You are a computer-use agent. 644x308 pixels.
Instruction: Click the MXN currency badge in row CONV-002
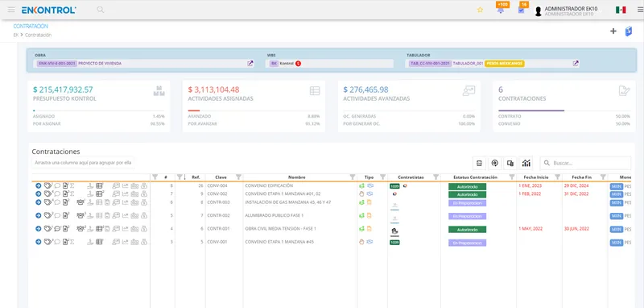click(617, 194)
